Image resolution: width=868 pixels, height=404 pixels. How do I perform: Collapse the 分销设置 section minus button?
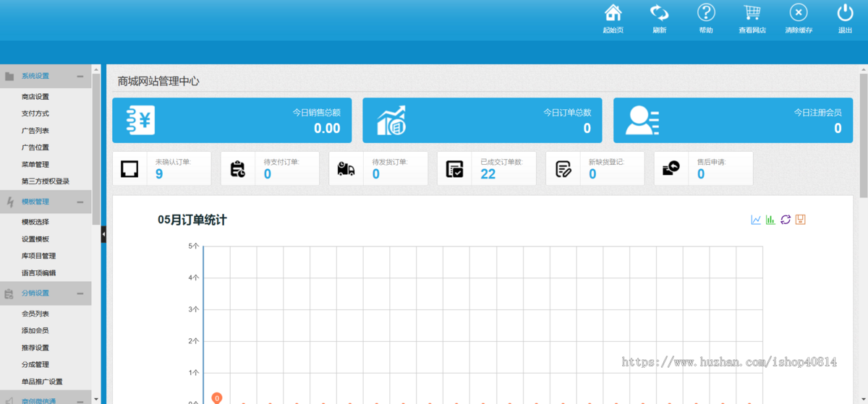click(x=80, y=293)
